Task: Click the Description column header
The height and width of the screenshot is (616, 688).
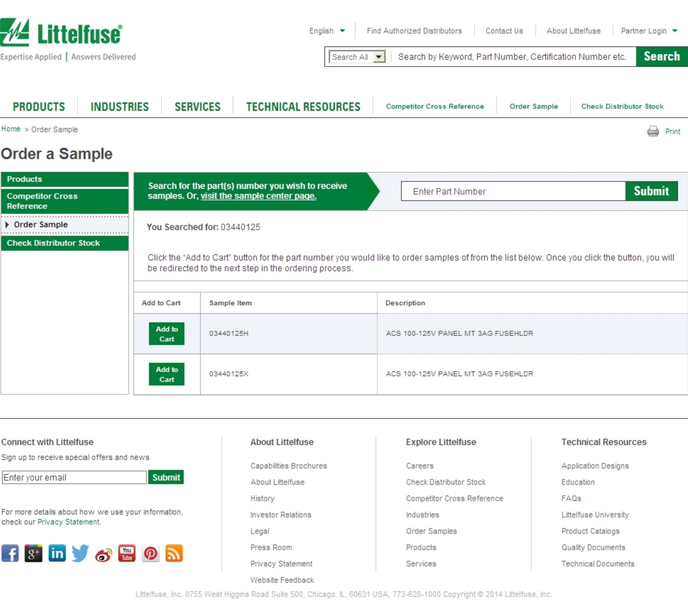Action: pyautogui.click(x=405, y=303)
